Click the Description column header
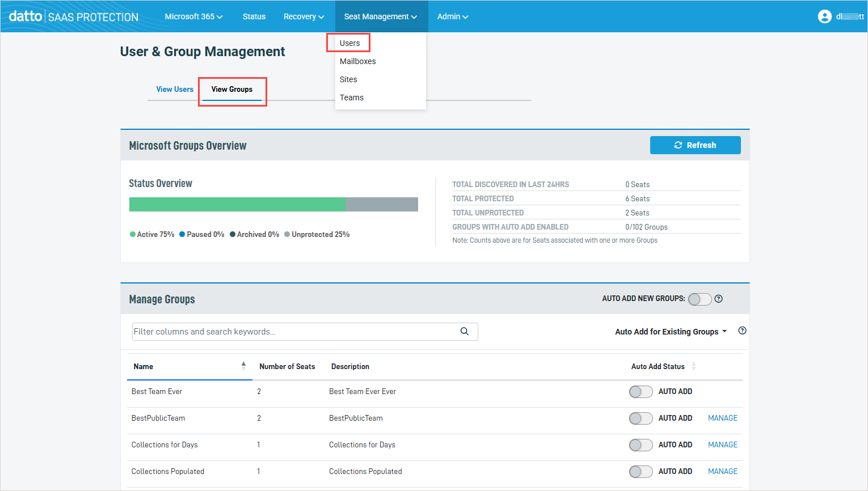 pyautogui.click(x=350, y=366)
